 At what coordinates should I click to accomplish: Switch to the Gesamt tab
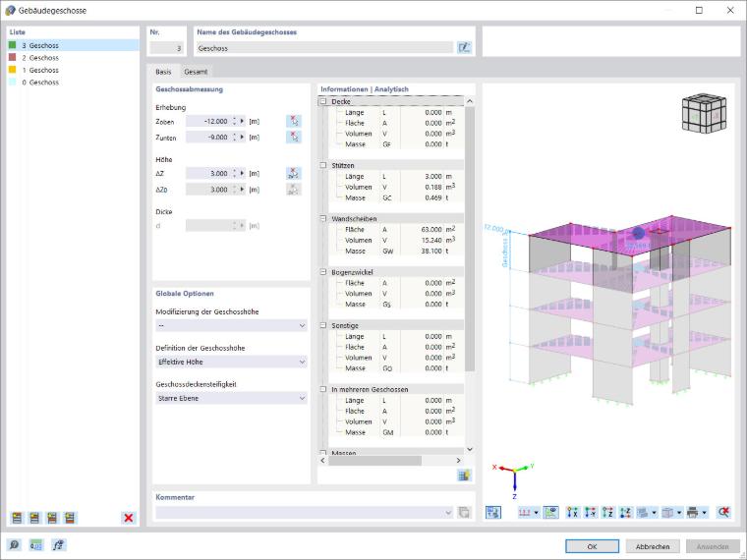coord(196,72)
